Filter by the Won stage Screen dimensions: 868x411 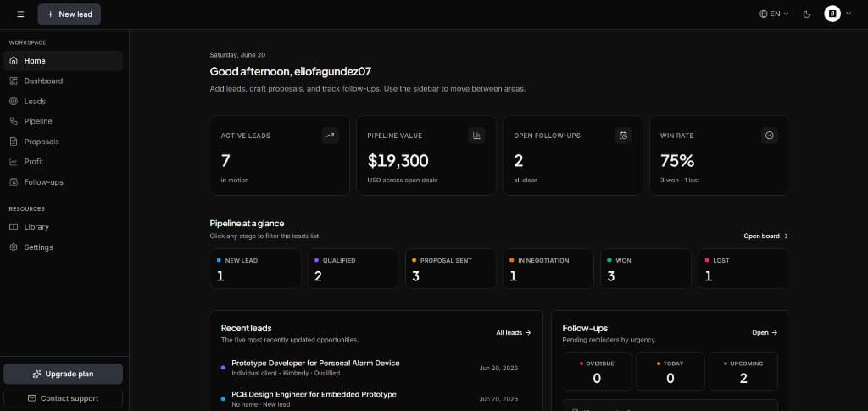point(646,269)
